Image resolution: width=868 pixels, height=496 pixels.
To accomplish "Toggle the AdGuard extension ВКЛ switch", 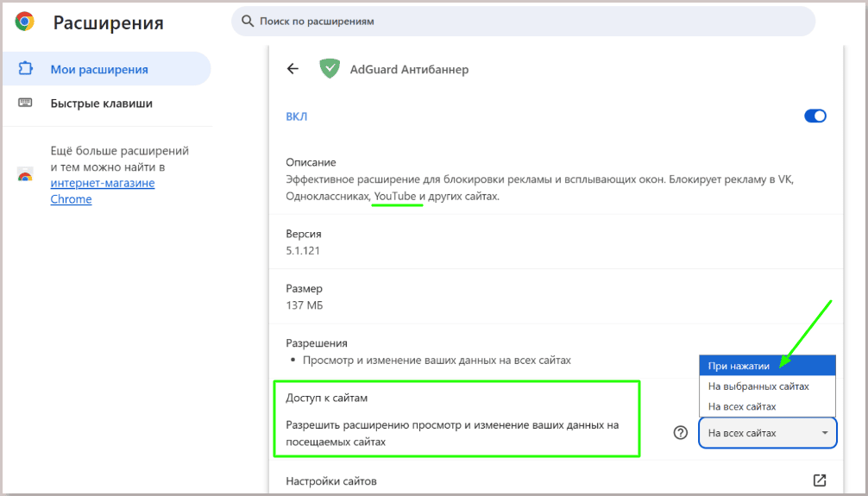I will pyautogui.click(x=815, y=116).
